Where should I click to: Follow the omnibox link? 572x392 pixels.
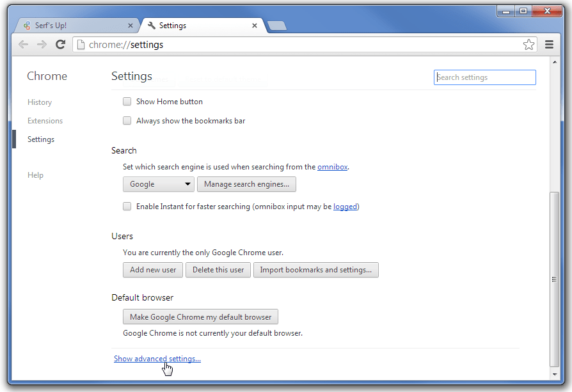point(332,167)
